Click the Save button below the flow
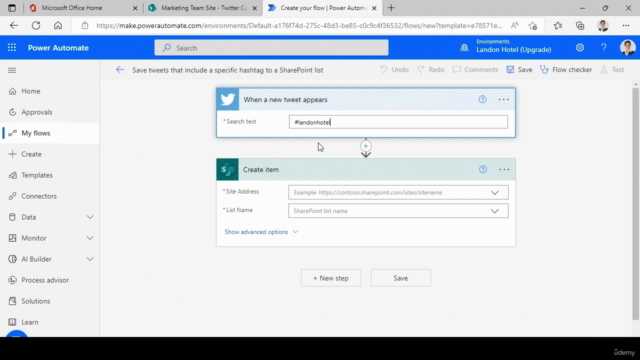 tap(401, 278)
